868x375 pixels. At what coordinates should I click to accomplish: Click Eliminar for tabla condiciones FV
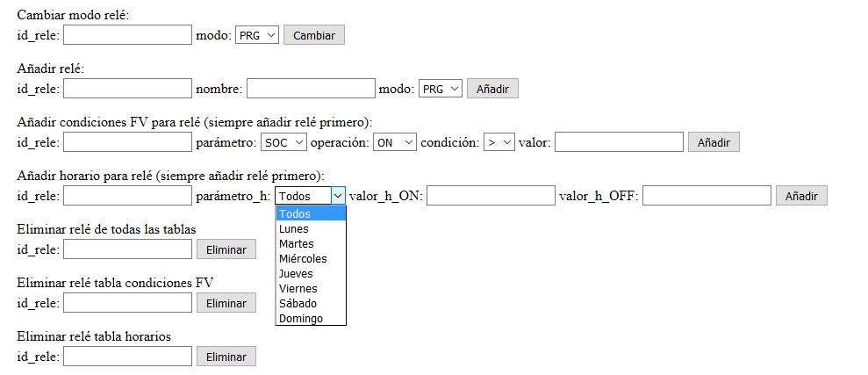tap(226, 303)
